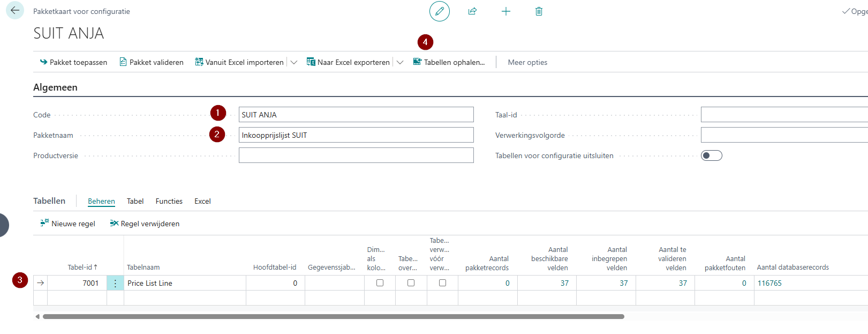
Task: Click database records value 116765
Action: click(x=769, y=283)
